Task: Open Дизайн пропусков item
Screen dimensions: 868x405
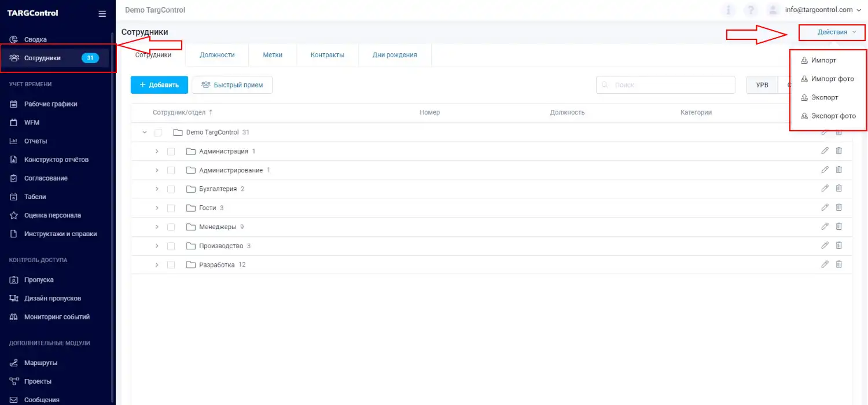Action: point(52,299)
